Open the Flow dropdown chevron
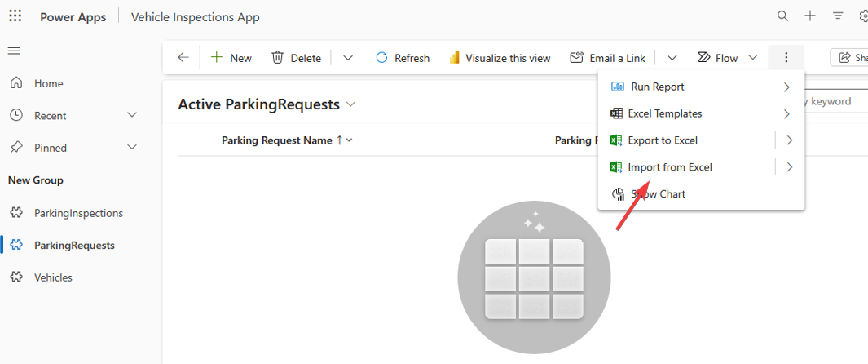868x364 pixels. point(753,58)
